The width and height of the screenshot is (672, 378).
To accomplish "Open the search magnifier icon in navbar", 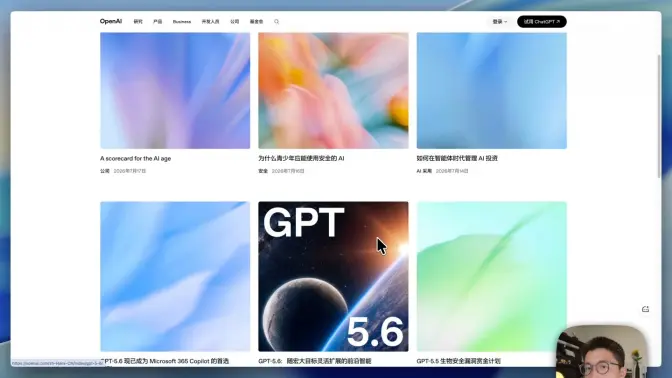I will 276,21.
